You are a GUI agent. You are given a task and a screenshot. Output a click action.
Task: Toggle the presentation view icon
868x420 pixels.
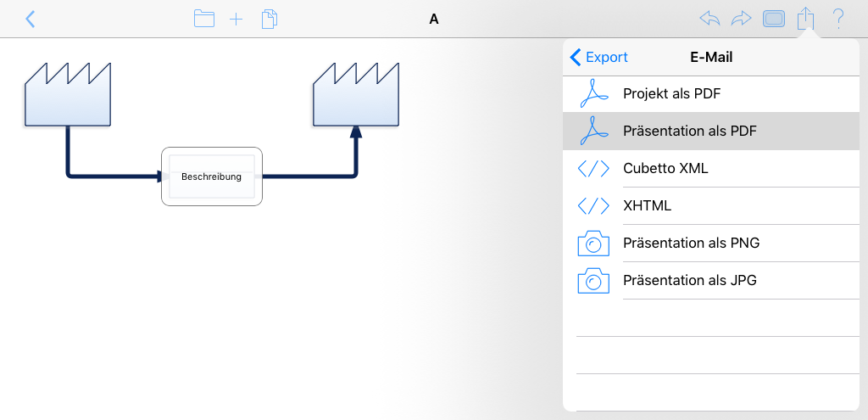(x=773, y=19)
